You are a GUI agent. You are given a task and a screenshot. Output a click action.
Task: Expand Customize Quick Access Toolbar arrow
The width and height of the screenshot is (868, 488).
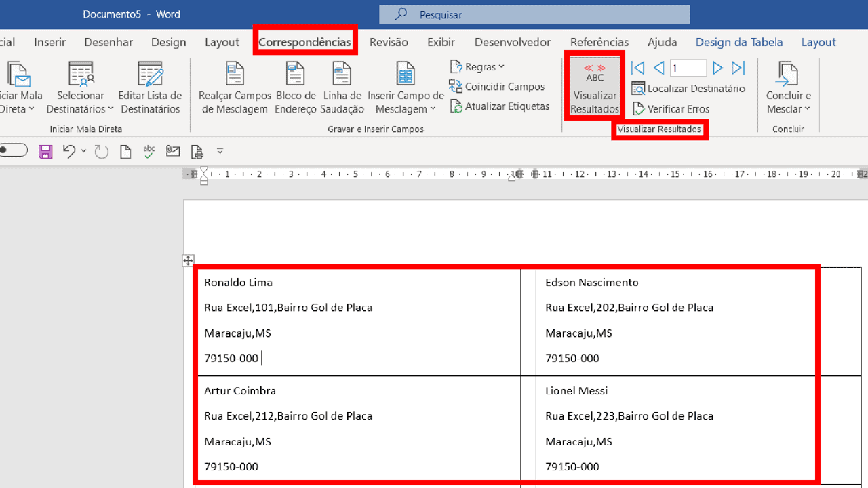220,151
